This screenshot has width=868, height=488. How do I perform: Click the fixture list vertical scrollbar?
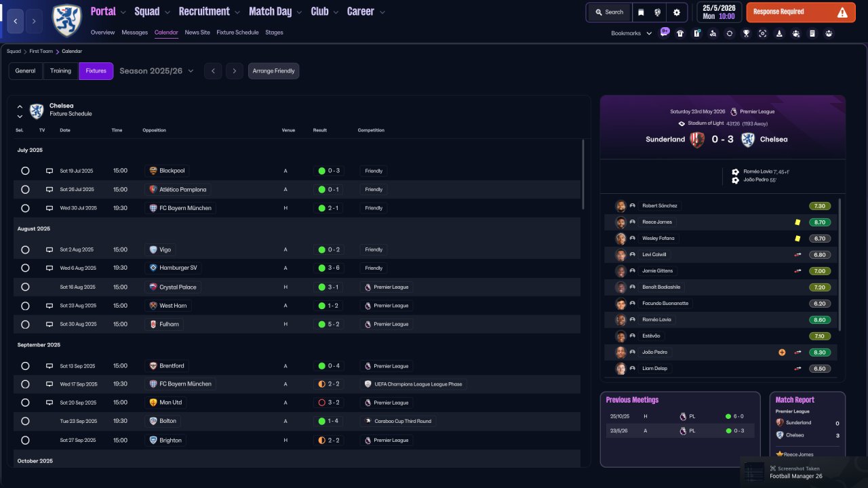pos(583,175)
